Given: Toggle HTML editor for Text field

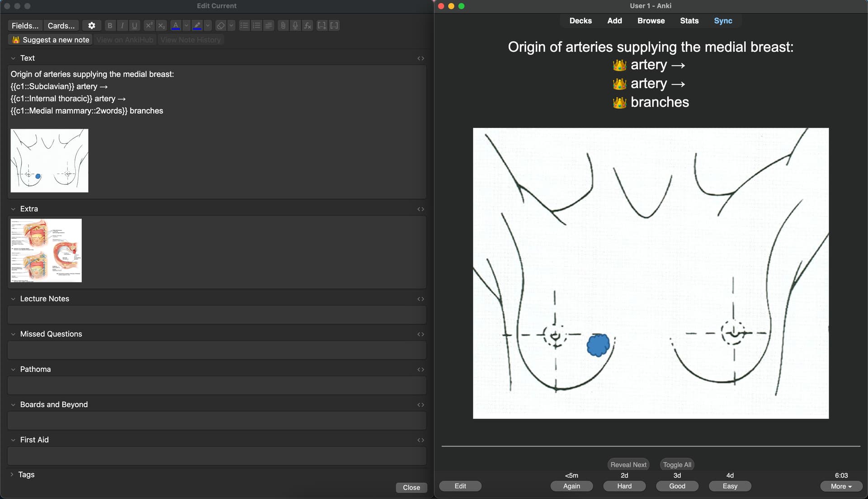Looking at the screenshot, I should pyautogui.click(x=420, y=58).
